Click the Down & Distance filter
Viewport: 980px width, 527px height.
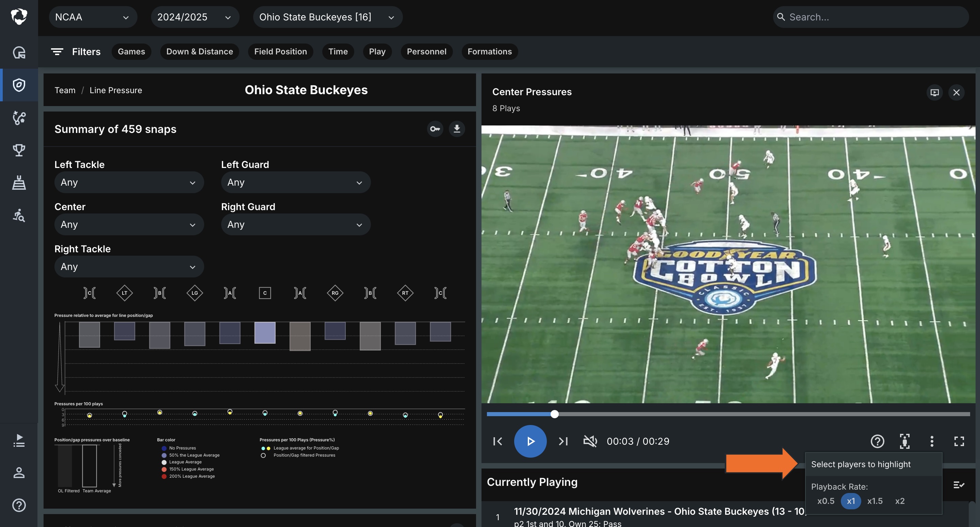(199, 51)
